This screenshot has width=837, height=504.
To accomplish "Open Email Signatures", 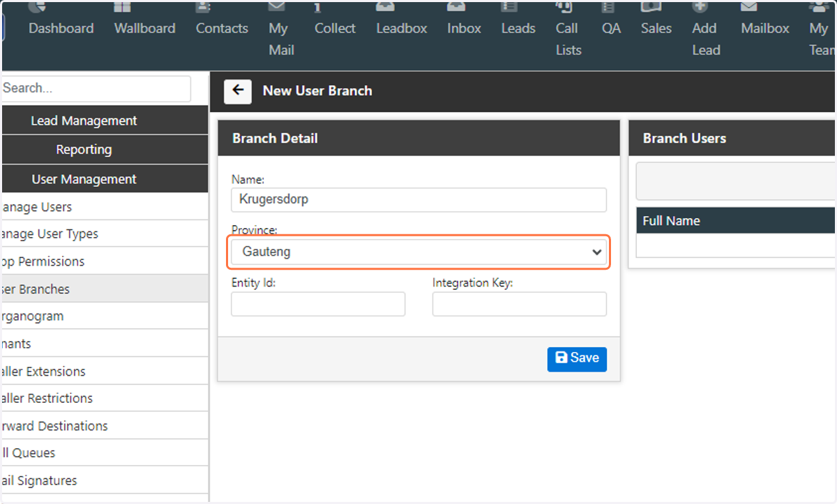I will click(x=105, y=480).
